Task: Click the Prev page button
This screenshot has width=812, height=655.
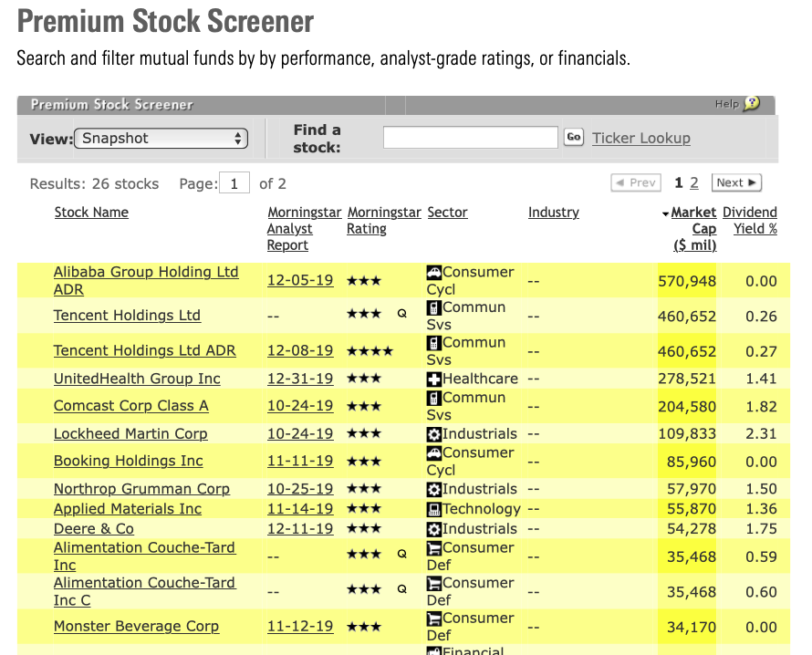Action: tap(636, 182)
